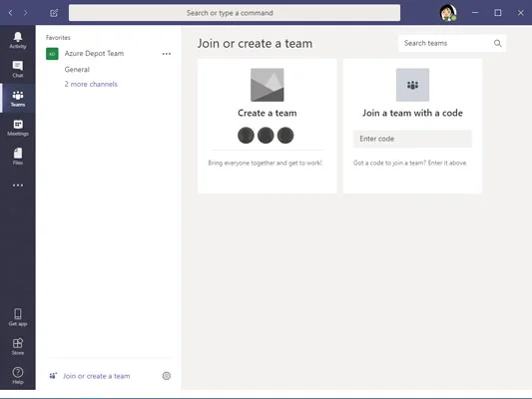Click the Favorites label
The height and width of the screenshot is (399, 532).
coord(58,38)
